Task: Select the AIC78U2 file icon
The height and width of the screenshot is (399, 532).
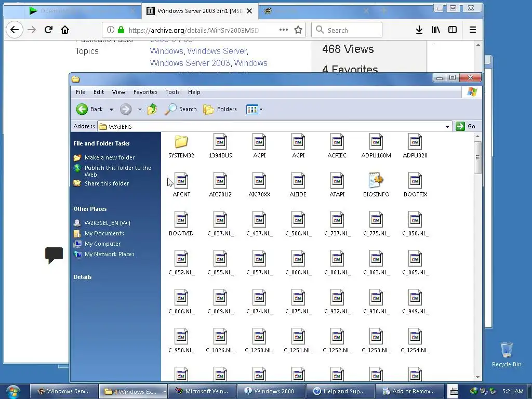Action: [220, 181]
